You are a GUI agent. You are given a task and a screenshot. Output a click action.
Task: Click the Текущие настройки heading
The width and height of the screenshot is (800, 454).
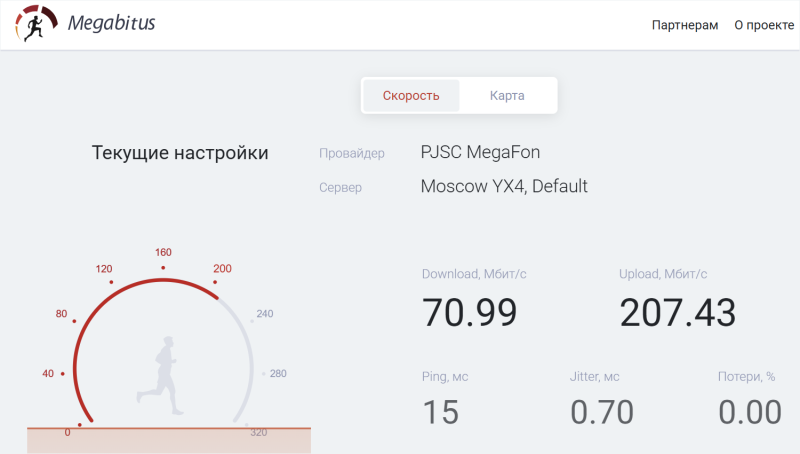(180, 153)
